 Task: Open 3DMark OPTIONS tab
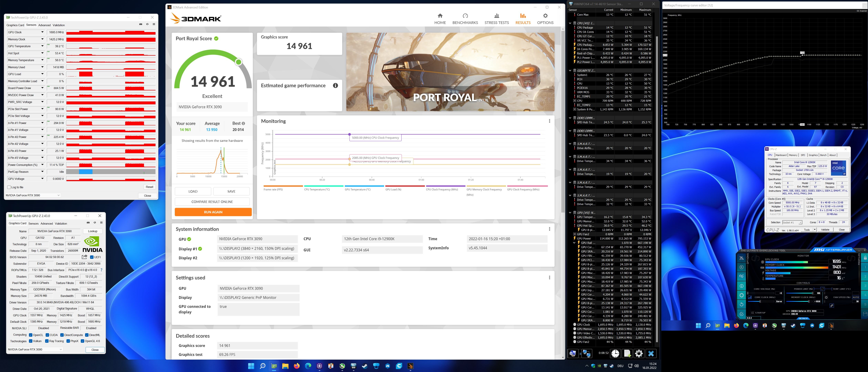pyautogui.click(x=545, y=19)
